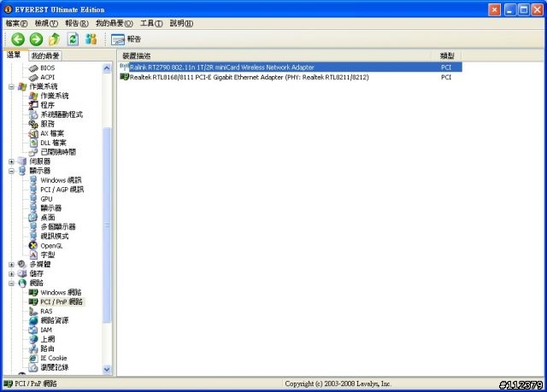Image resolution: width=547 pixels, height=392 pixels.
Task: Select the IAM tree item
Action: point(46,330)
